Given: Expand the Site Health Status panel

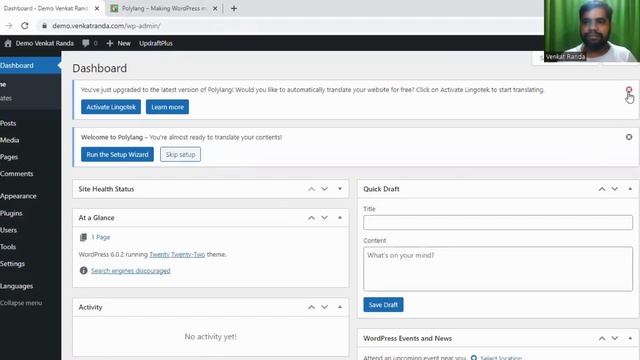Looking at the screenshot, I should [x=340, y=189].
